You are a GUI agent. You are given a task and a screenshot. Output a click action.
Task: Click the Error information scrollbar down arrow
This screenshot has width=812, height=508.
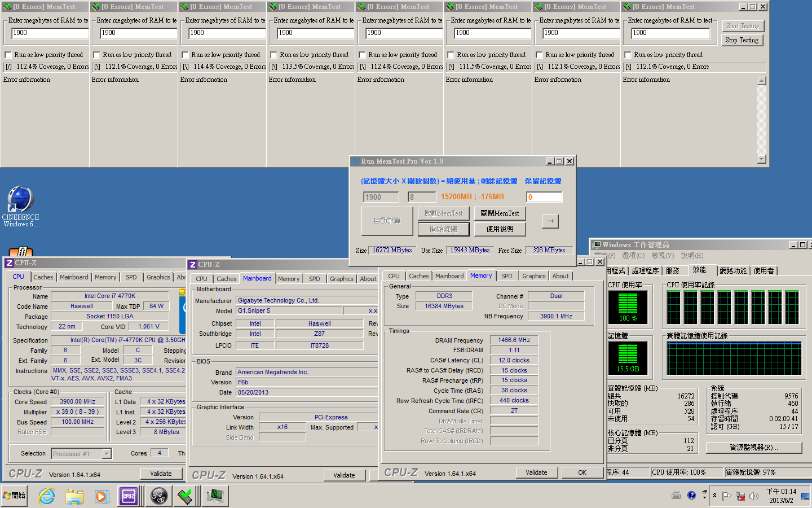coord(762,159)
